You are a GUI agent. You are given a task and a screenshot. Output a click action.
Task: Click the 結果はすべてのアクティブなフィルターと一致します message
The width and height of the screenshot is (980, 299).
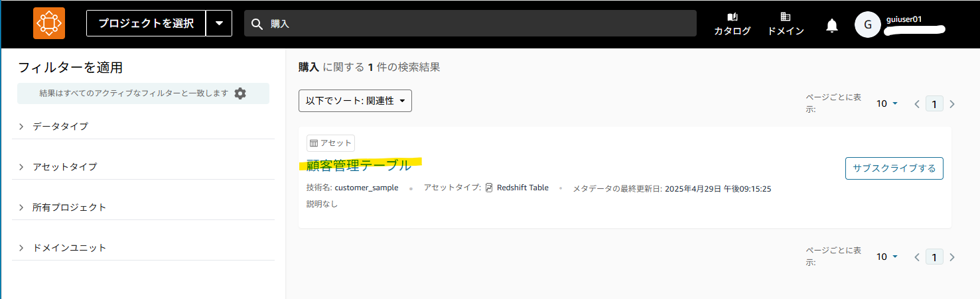point(133,93)
